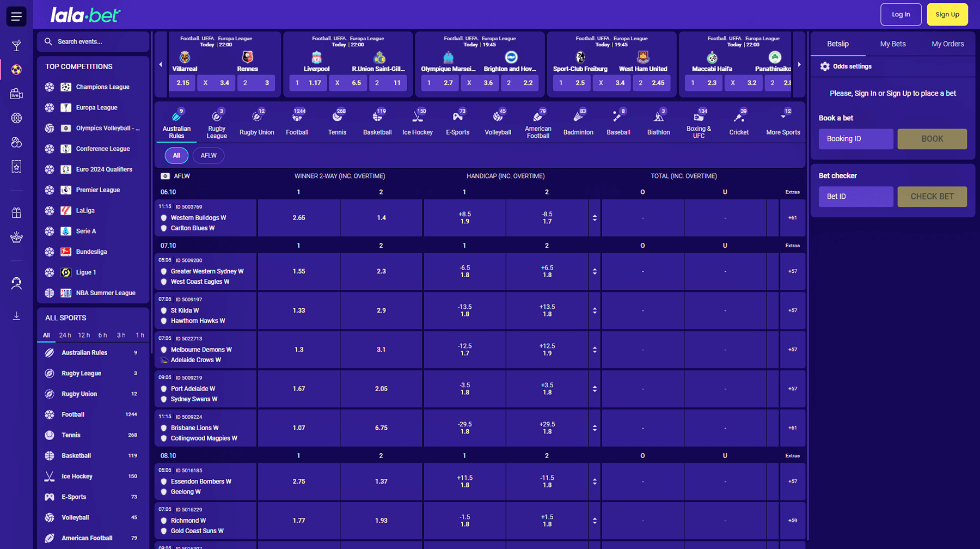Screen dimensions: 980x549
Task: Click the CHECK BET button
Action: pyautogui.click(x=932, y=197)
